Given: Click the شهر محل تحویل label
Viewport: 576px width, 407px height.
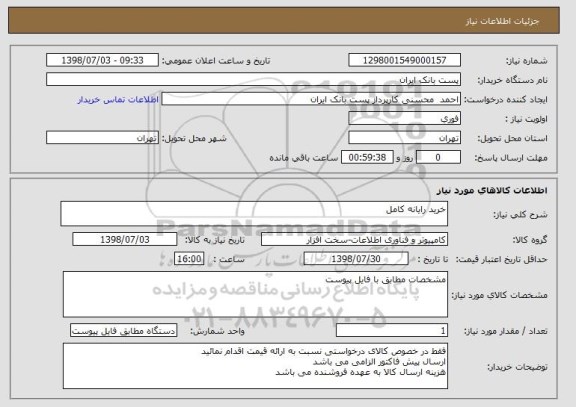Looking at the screenshot, I should pos(194,139).
